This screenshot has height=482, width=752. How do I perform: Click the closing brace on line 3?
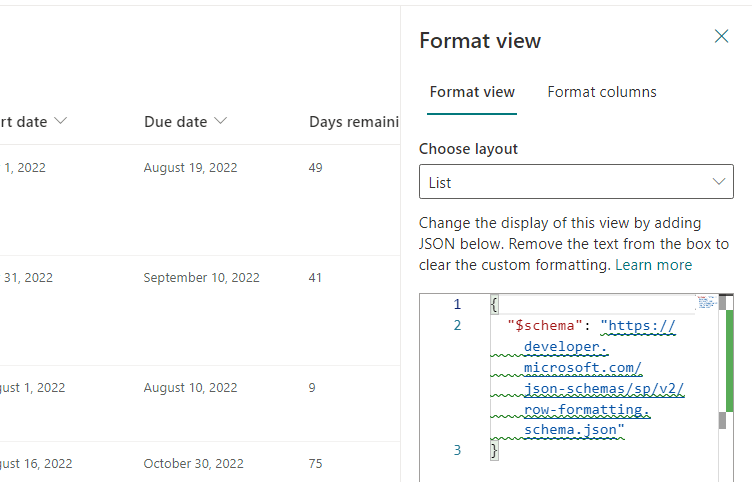tap(494, 451)
